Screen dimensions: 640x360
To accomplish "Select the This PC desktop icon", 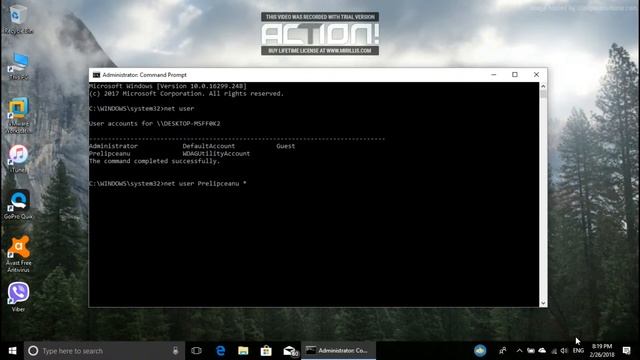I will [x=18, y=65].
